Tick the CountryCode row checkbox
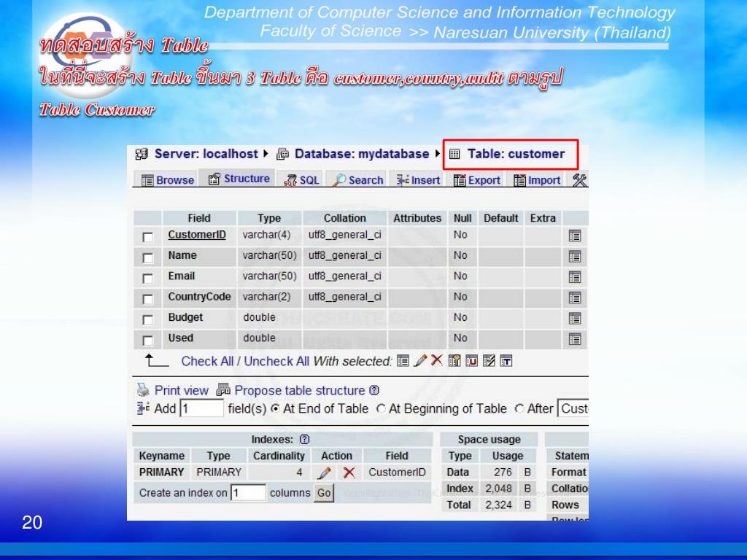 (x=147, y=299)
